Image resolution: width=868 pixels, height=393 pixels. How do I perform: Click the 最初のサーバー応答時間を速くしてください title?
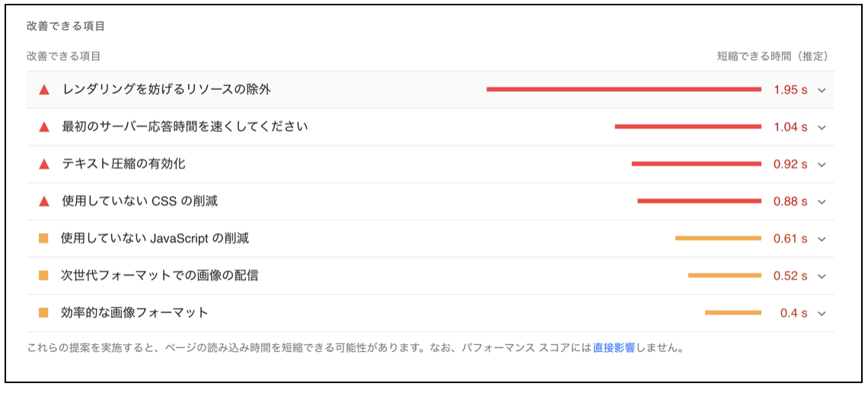point(185,127)
